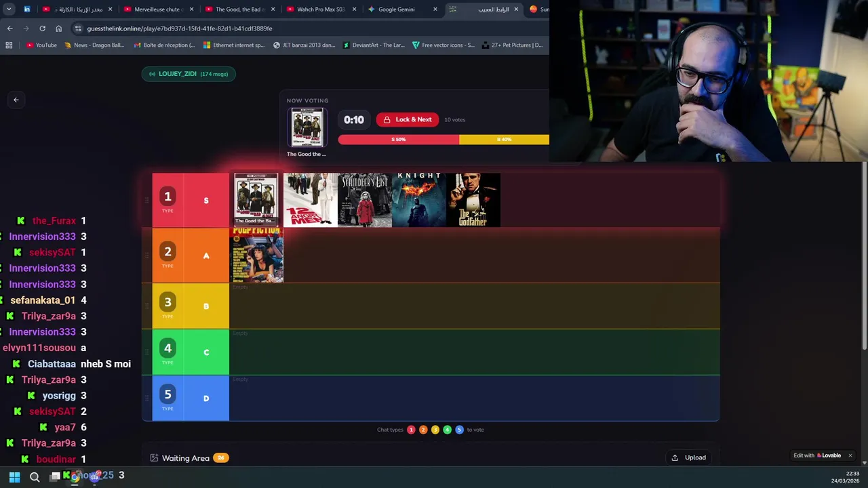Screen dimensions: 868x488
Task: Click the C tier label
Action: tap(206, 352)
